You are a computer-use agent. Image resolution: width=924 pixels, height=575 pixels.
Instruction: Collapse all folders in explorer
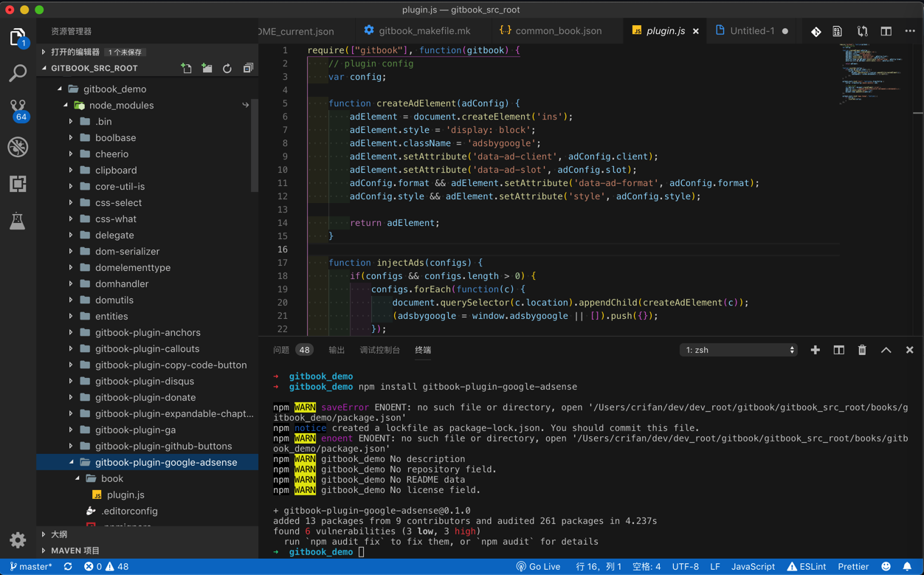(248, 68)
